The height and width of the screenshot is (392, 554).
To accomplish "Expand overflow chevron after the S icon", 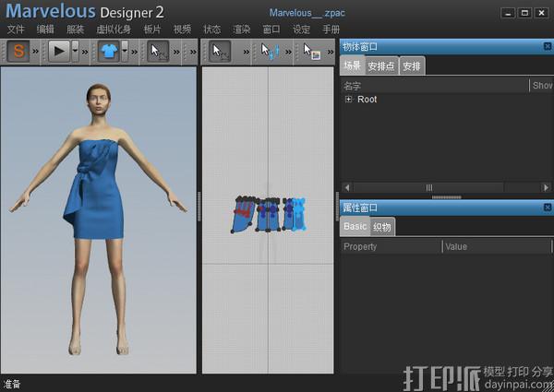I will pos(35,52).
